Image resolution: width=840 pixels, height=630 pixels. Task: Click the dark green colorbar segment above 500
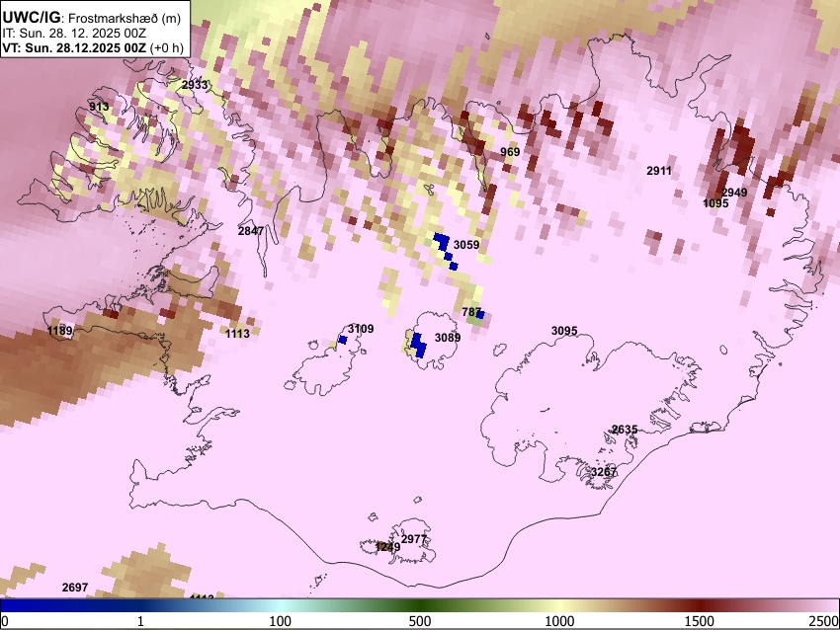(x=420, y=605)
